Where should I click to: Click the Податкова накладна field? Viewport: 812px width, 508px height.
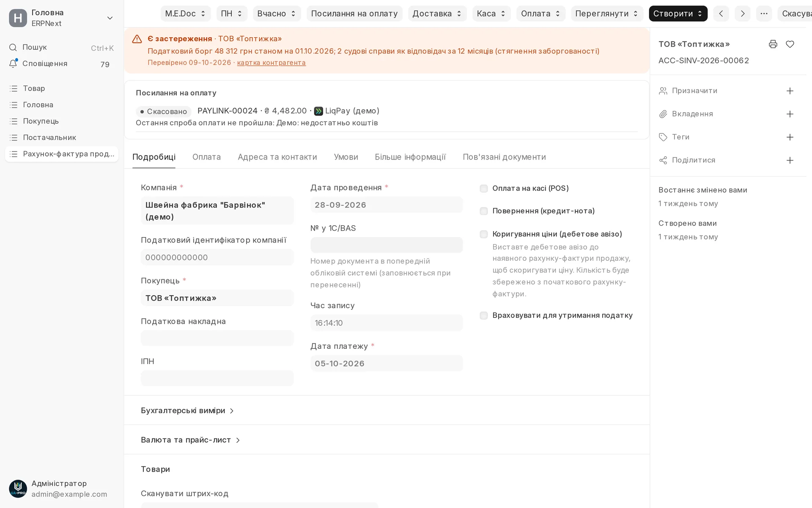click(217, 338)
